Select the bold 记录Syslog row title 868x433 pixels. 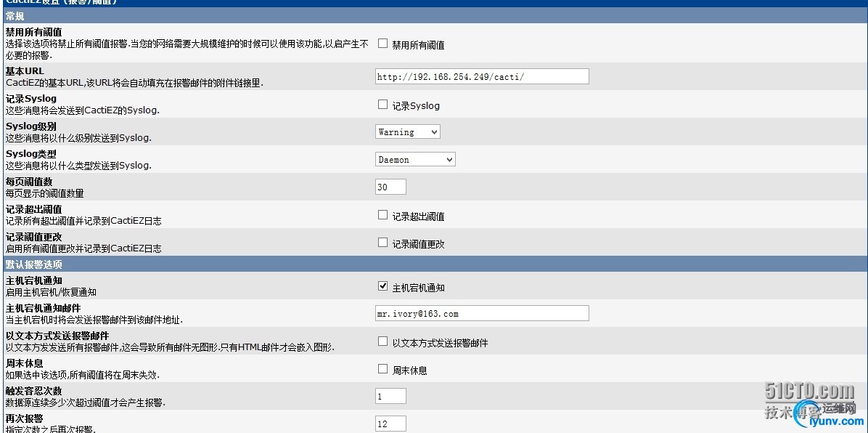31,99
